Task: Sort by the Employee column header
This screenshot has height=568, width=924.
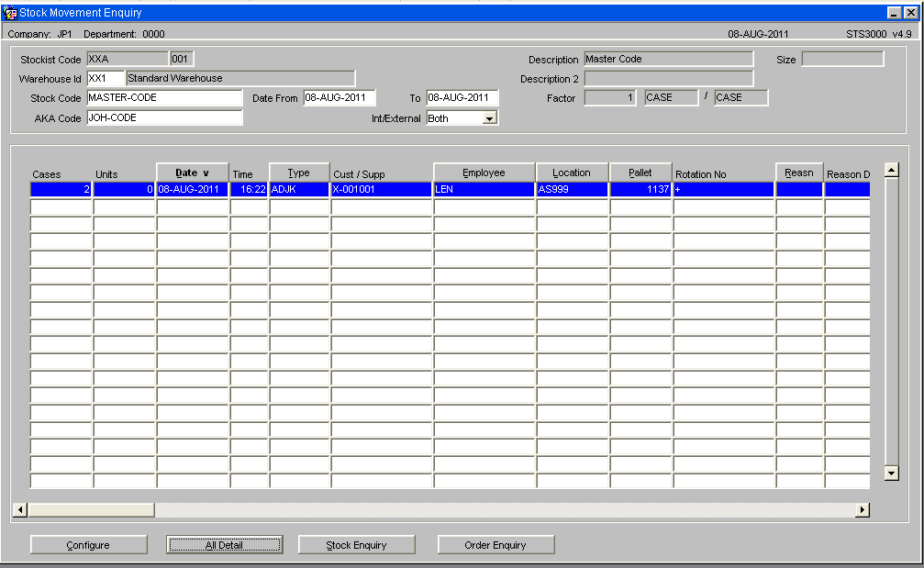Action: pyautogui.click(x=484, y=173)
